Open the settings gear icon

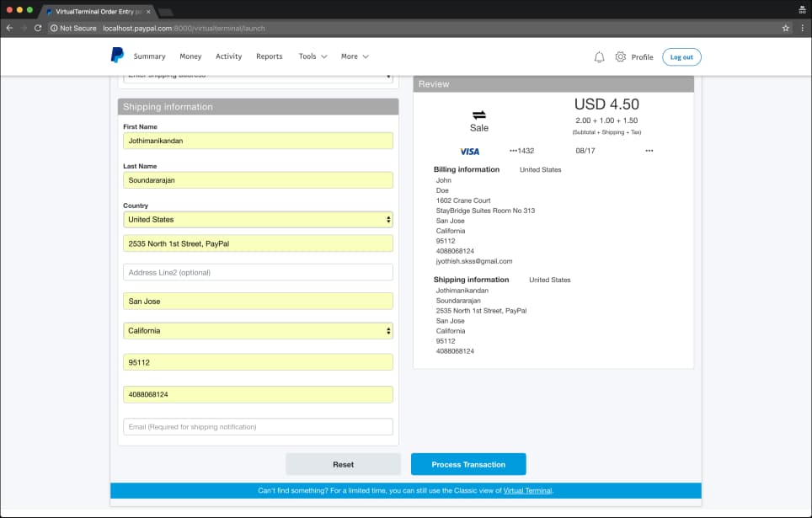[x=621, y=57]
